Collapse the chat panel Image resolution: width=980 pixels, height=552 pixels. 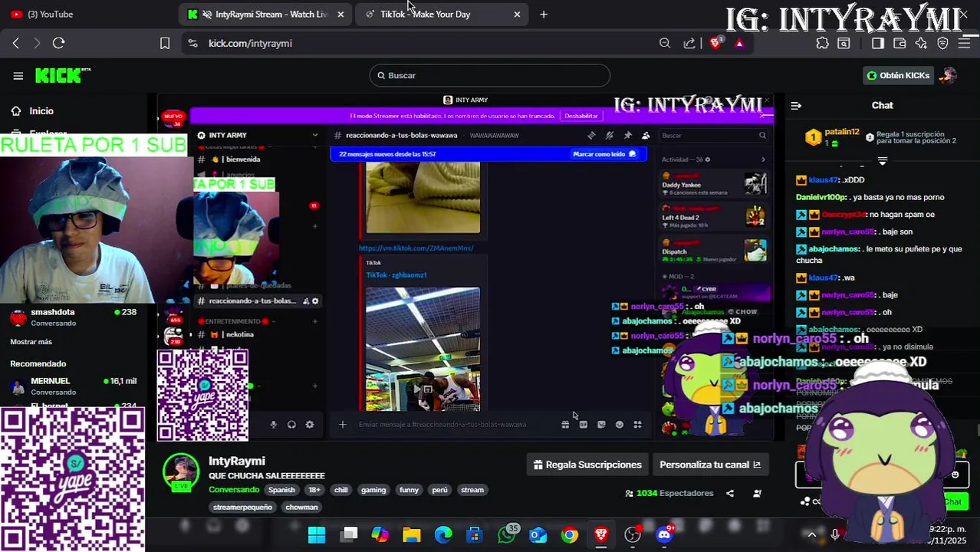tap(796, 105)
